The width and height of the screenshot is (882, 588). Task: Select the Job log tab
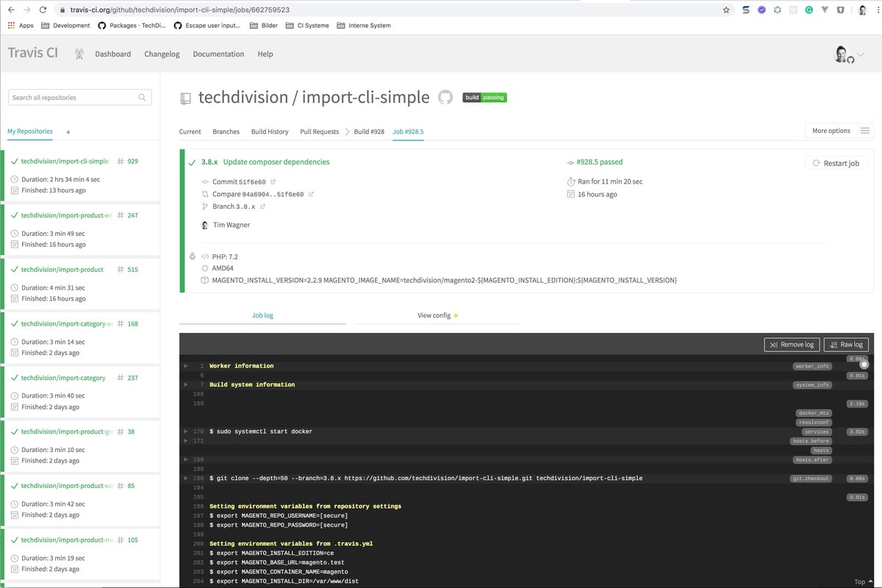coord(262,315)
